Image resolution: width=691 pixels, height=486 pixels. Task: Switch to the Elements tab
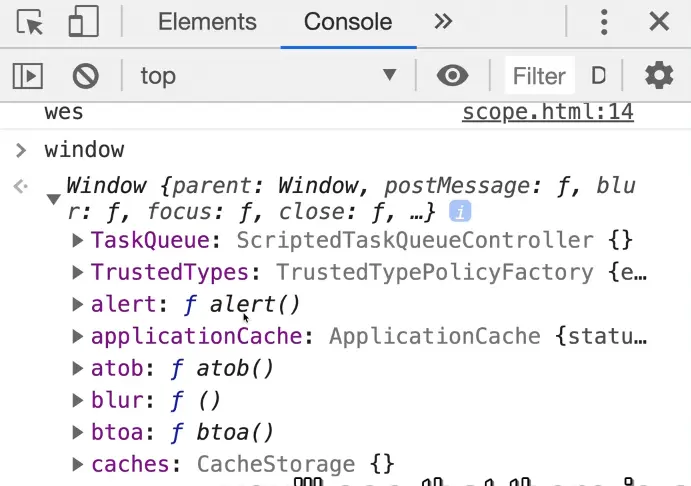pos(207,22)
